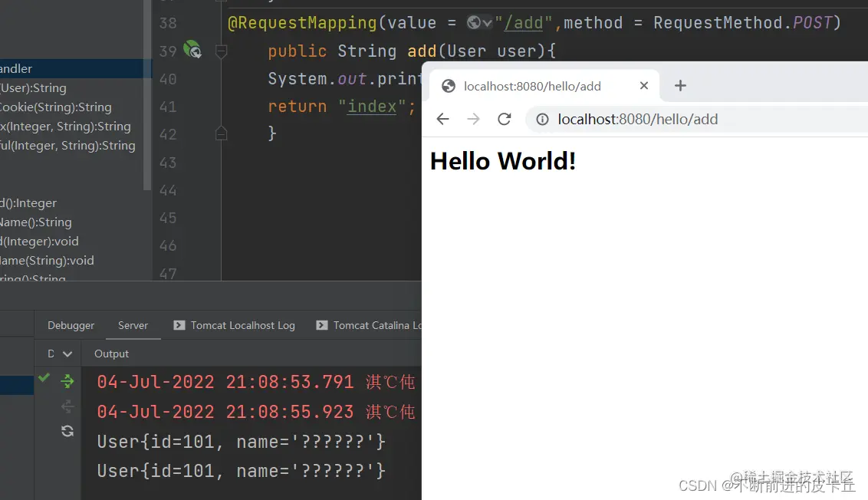The image size is (868, 500).
Task: Click the Hello World! heading in the browser
Action: (x=503, y=161)
